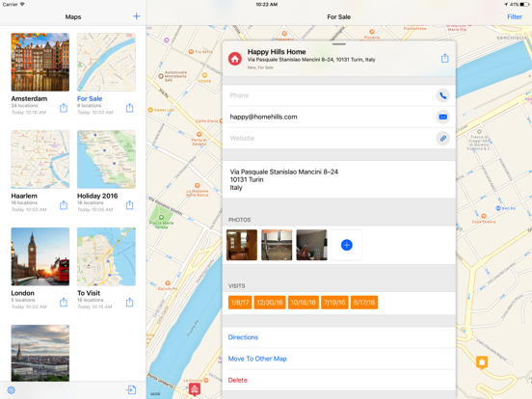Screen dimensions: 532x399
Task: Delete this location
Action: click(x=238, y=380)
